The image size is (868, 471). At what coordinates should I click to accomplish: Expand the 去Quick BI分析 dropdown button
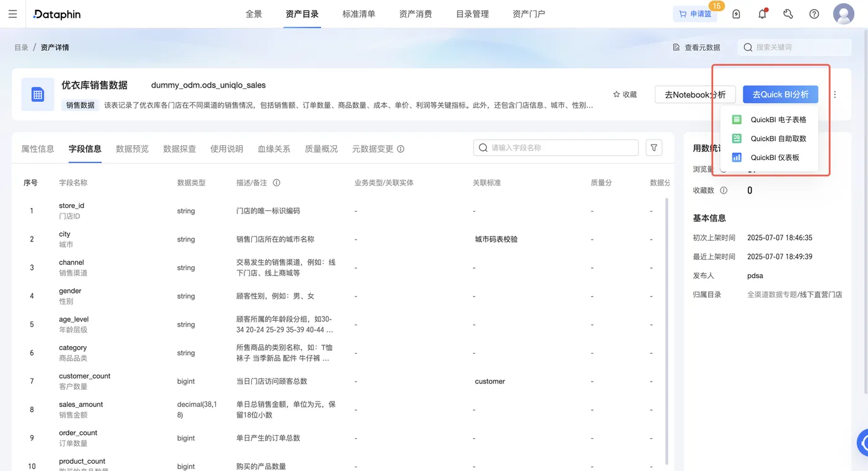781,94
